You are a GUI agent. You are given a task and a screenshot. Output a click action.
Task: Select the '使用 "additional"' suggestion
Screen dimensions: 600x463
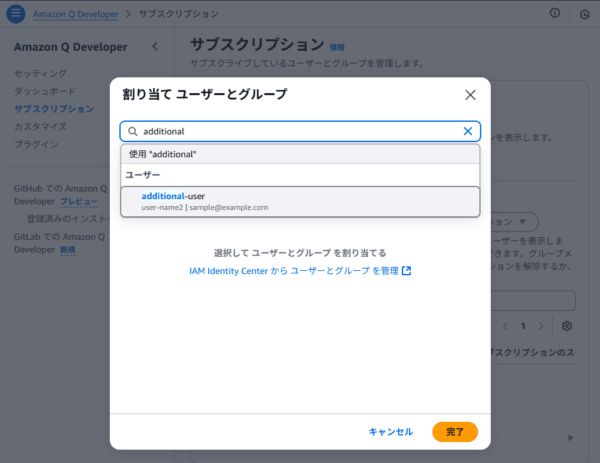pos(300,154)
